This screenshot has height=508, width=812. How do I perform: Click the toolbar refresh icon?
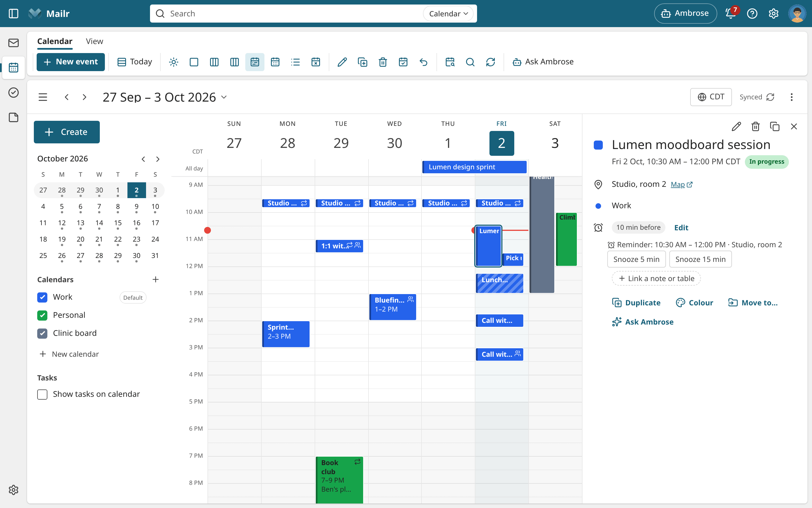coord(491,62)
